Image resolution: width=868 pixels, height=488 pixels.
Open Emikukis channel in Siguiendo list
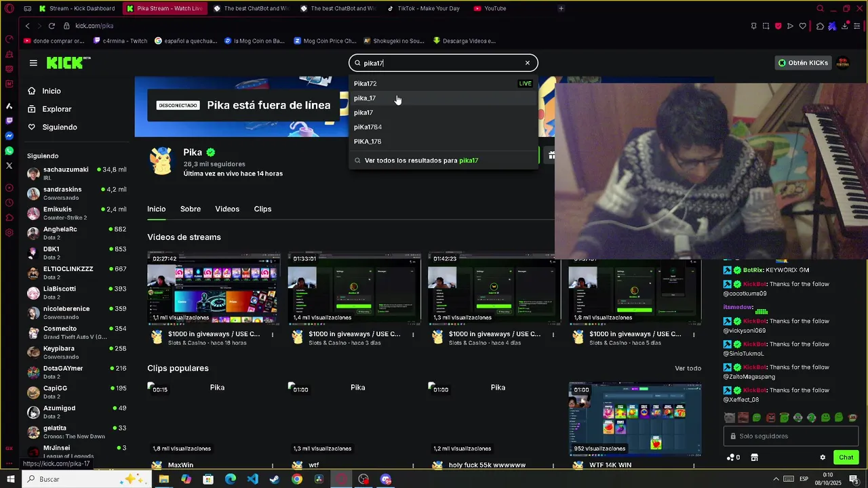coord(77,213)
